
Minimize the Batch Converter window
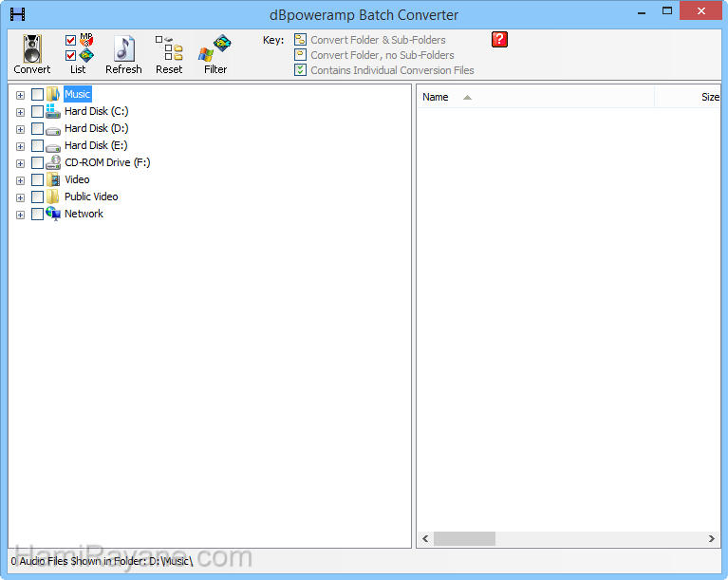tap(642, 12)
